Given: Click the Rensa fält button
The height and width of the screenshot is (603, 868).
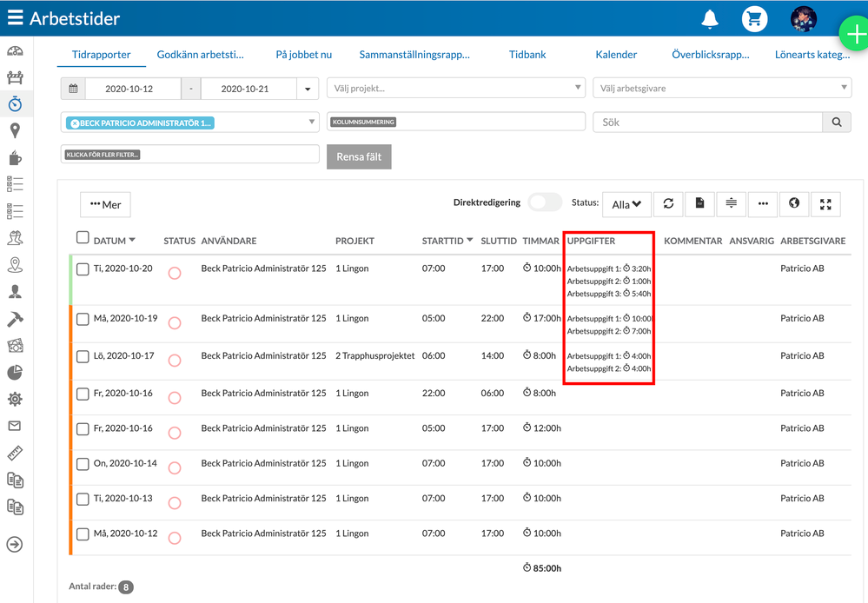Looking at the screenshot, I should (359, 156).
